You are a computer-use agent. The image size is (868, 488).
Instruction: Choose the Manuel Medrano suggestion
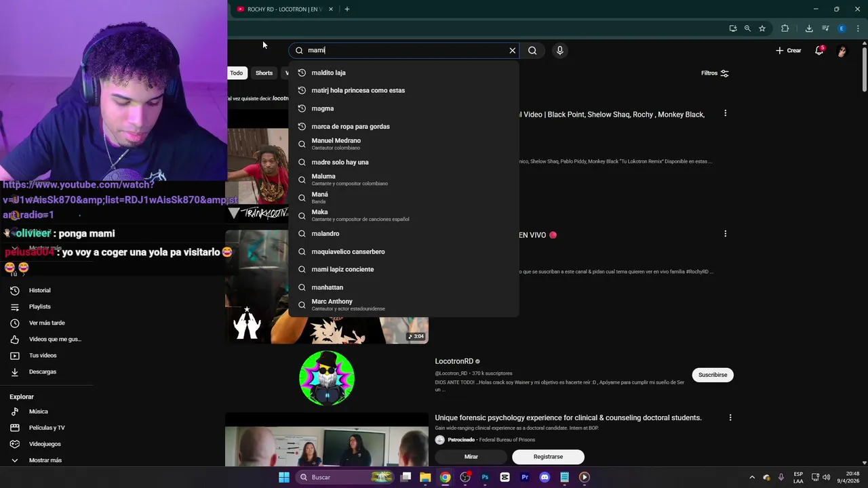point(403,144)
